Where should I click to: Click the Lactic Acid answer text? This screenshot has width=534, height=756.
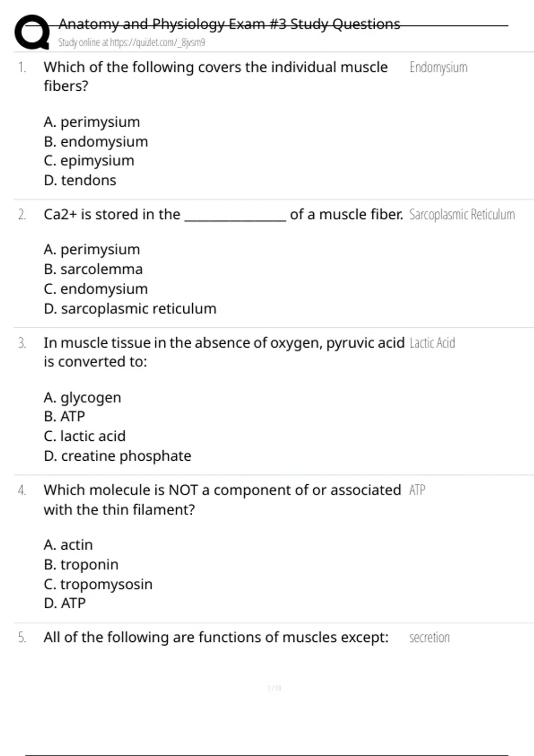(432, 343)
